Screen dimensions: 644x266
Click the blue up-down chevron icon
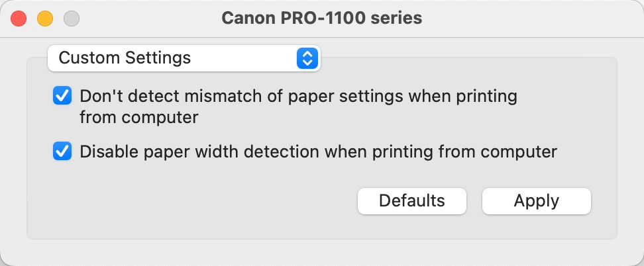(x=305, y=58)
